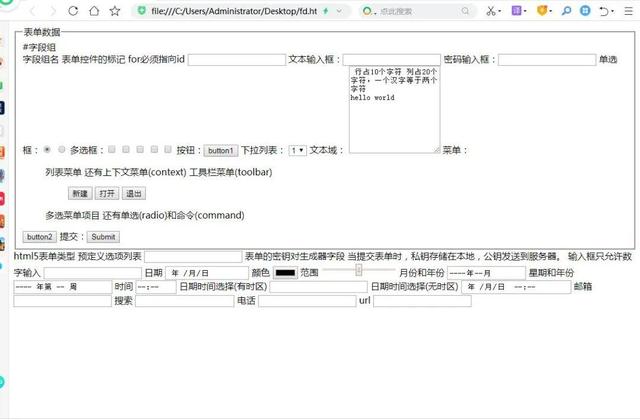This screenshot has height=420, width=640.
Task: Reload the page with the refresh icon
Action: [73, 11]
